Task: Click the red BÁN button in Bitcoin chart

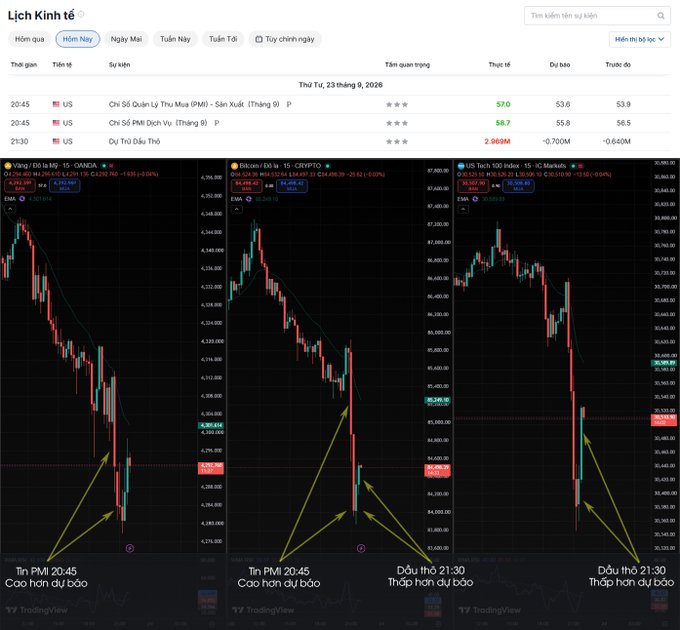Action: [246, 186]
